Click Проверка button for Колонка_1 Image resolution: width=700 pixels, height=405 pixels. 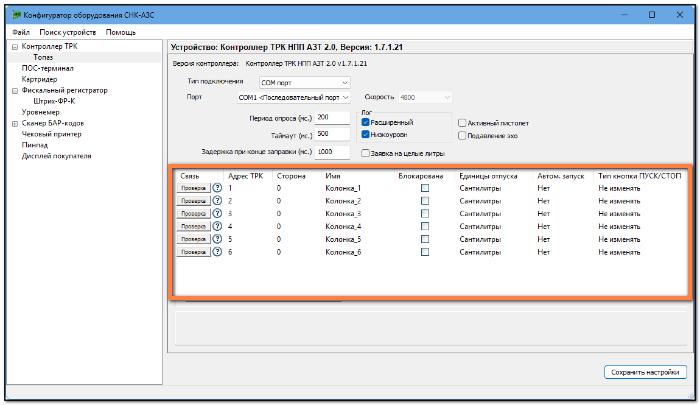193,188
